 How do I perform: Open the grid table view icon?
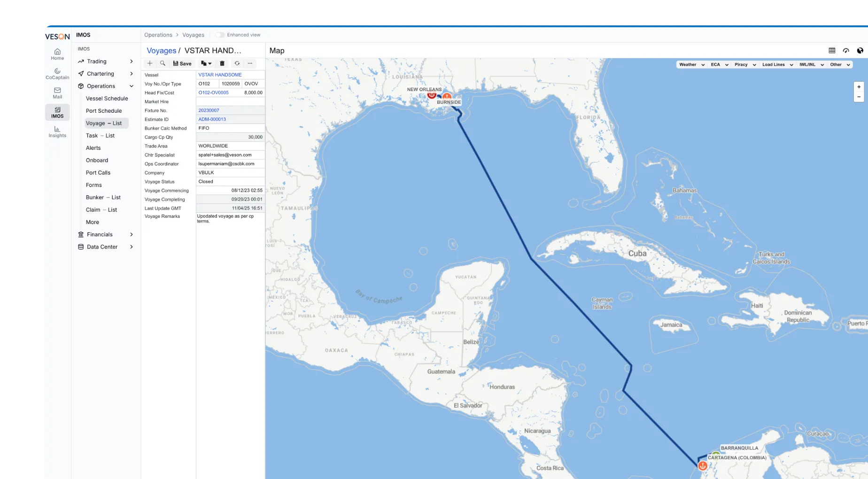[832, 51]
